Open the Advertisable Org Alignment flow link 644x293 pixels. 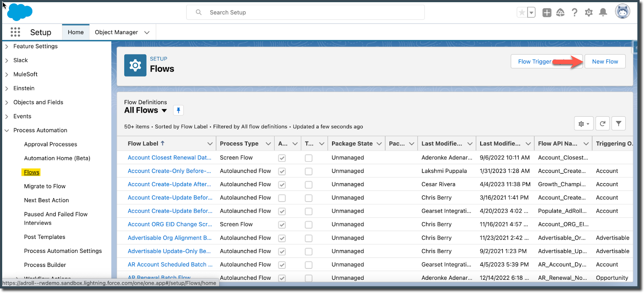(169, 238)
